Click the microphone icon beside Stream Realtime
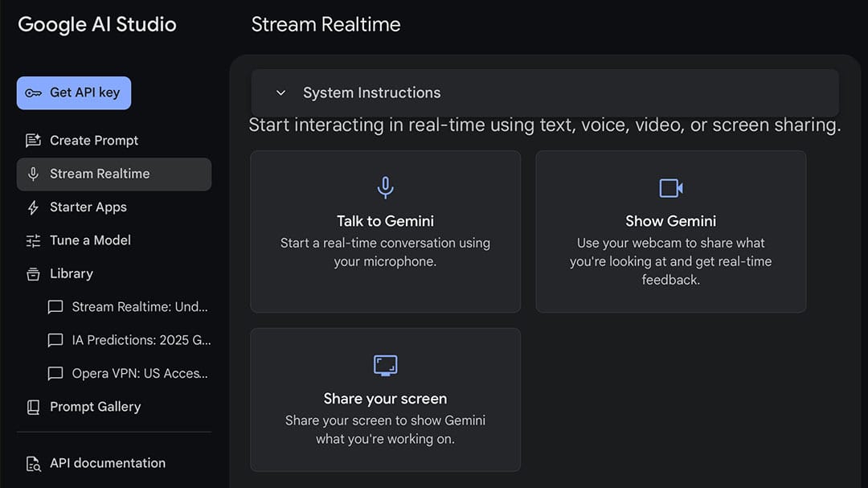Viewport: 868px width, 488px height. click(x=33, y=174)
